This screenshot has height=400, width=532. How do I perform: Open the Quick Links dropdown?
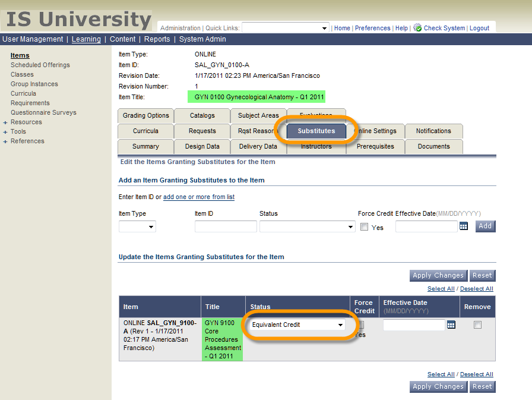(285, 27)
